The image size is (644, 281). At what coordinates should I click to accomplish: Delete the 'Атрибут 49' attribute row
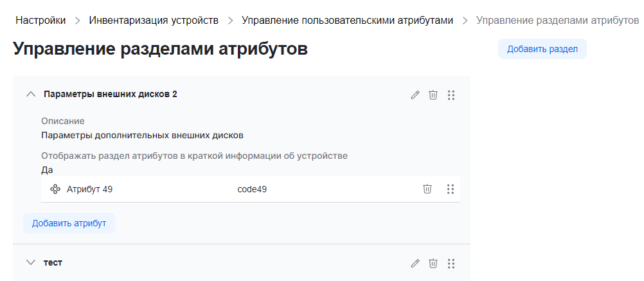click(x=427, y=189)
